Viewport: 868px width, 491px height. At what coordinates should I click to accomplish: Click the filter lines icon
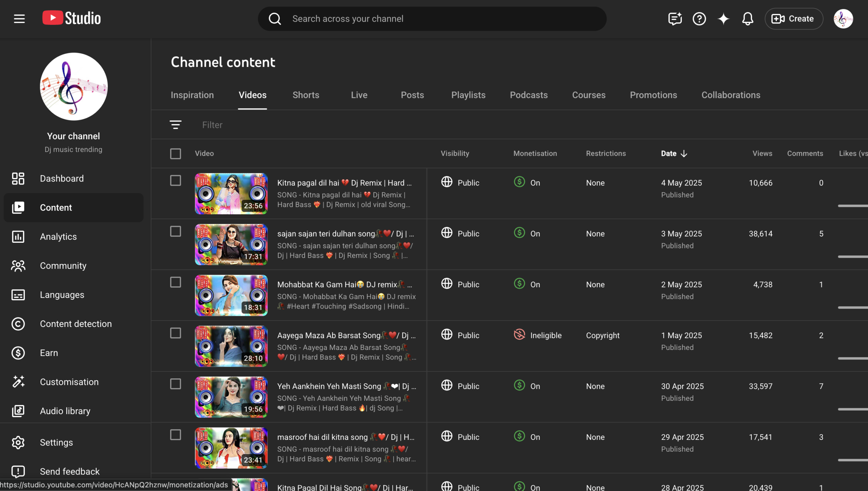click(x=175, y=125)
